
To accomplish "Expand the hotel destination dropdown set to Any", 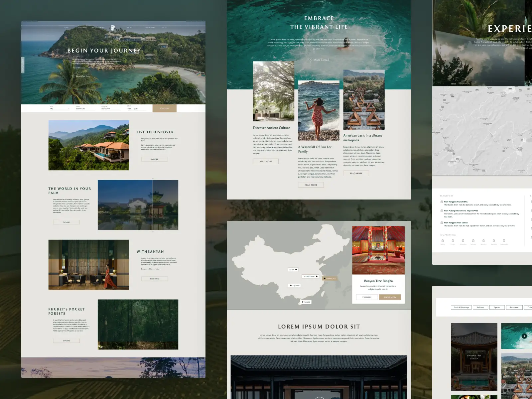I will [x=60, y=109].
